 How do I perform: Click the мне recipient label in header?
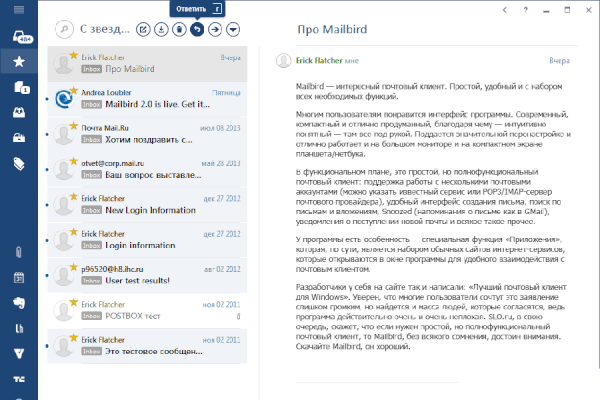352,61
